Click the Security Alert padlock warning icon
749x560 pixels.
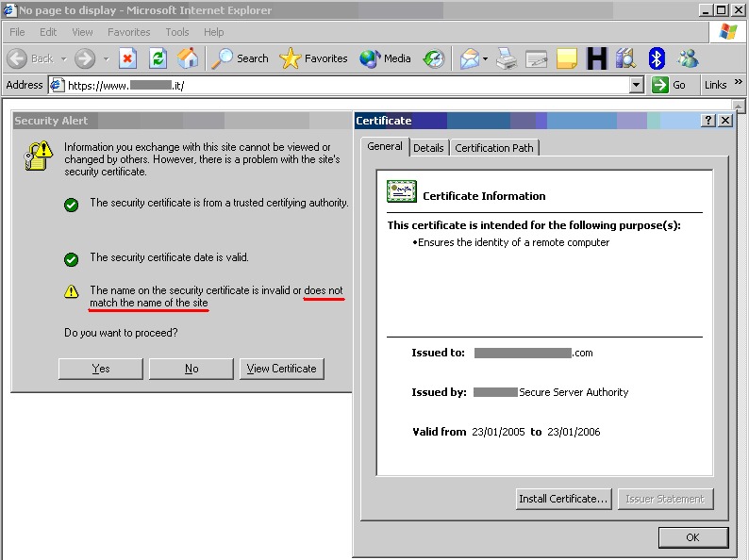39,156
